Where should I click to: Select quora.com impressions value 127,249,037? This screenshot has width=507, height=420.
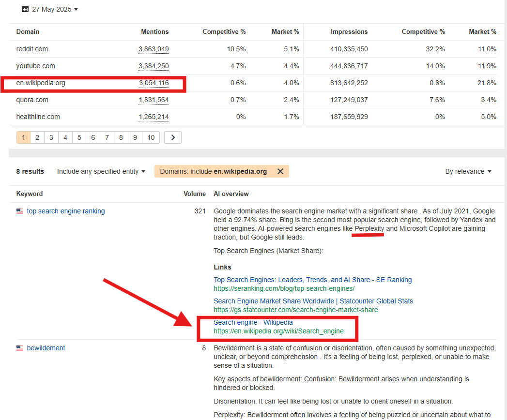coord(349,100)
